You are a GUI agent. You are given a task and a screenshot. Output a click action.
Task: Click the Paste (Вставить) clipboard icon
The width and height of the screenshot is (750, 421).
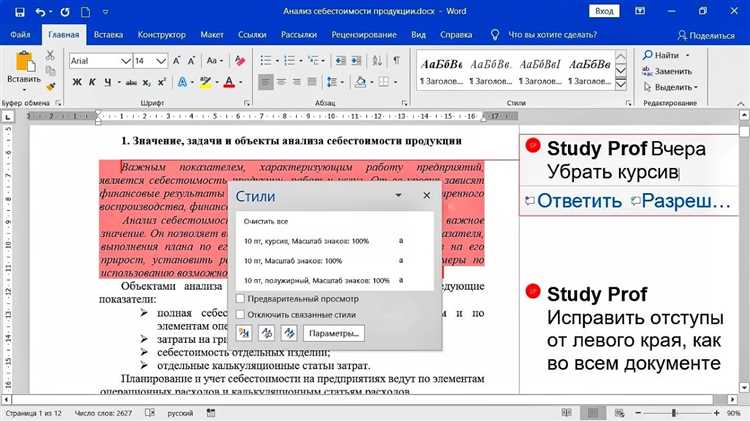coord(24,63)
